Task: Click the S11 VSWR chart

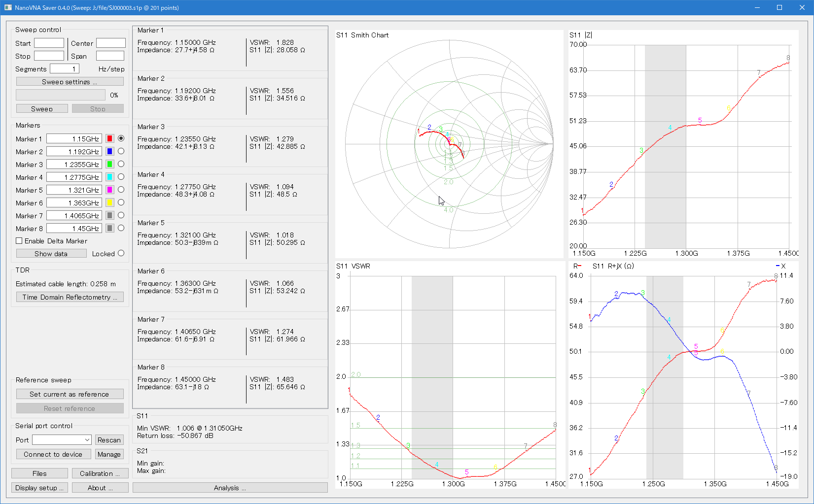Action: [x=449, y=375]
